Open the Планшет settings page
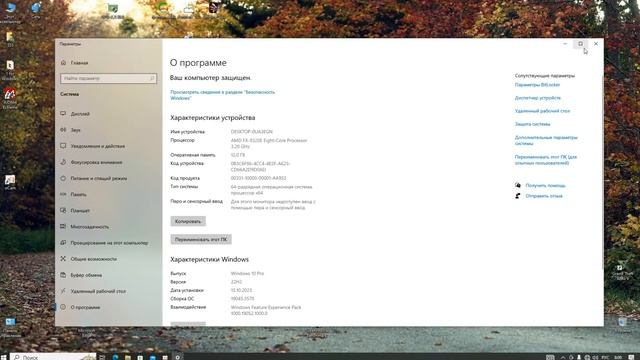 [80, 211]
